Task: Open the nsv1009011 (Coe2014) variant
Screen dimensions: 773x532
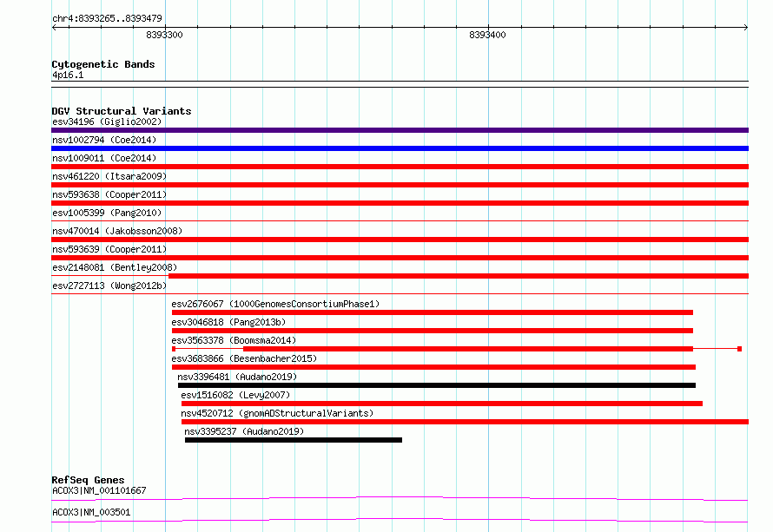Action: [104, 158]
